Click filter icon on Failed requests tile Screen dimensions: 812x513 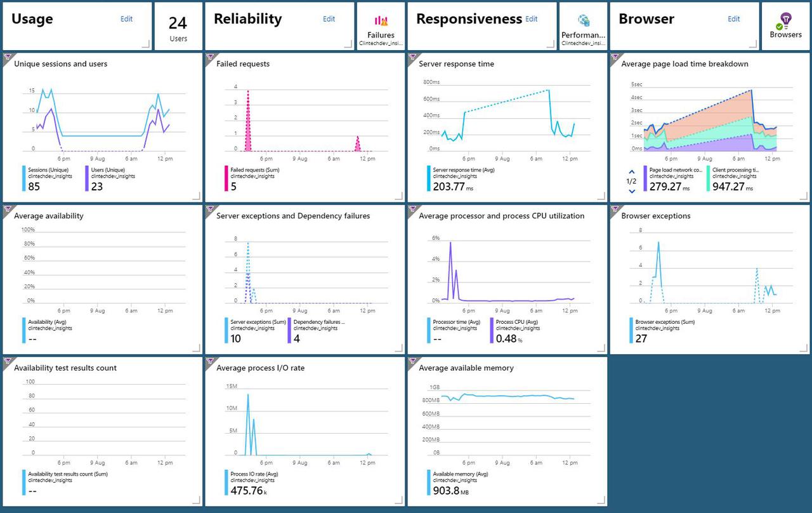[x=209, y=57]
